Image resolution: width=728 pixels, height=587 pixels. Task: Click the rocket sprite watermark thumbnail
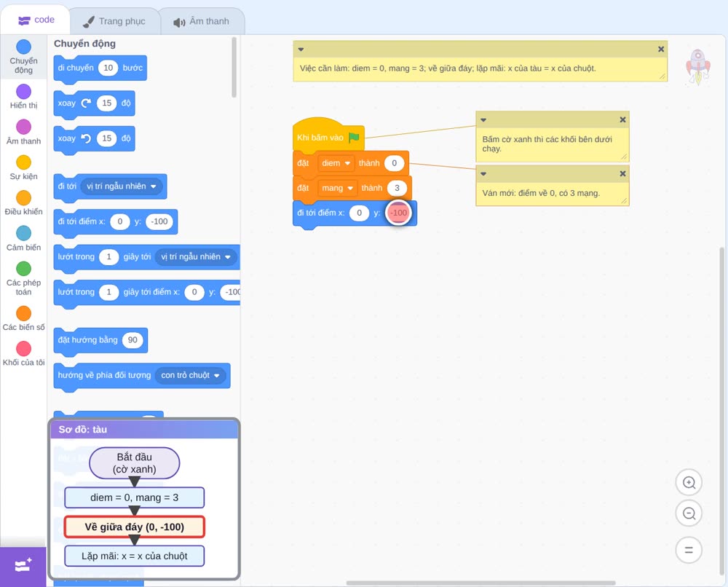(698, 67)
